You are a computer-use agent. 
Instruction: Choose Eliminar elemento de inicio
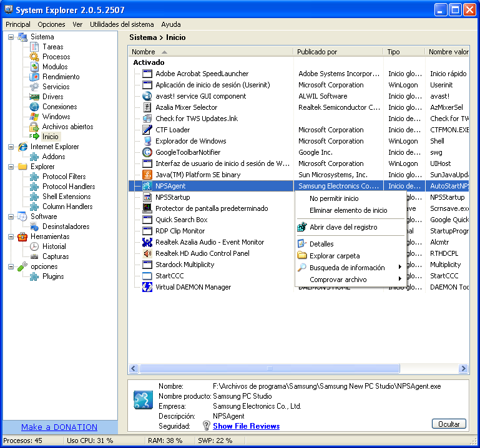coord(350,210)
